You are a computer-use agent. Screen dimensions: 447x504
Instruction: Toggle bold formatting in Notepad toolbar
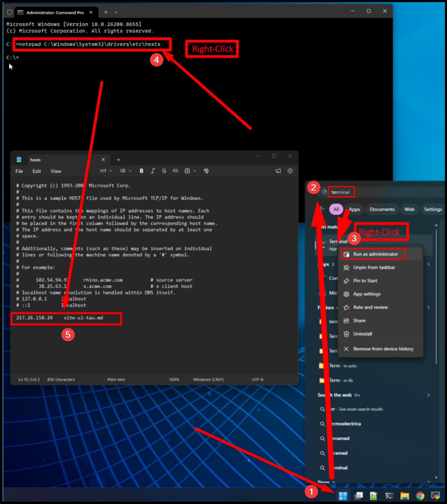[142, 171]
